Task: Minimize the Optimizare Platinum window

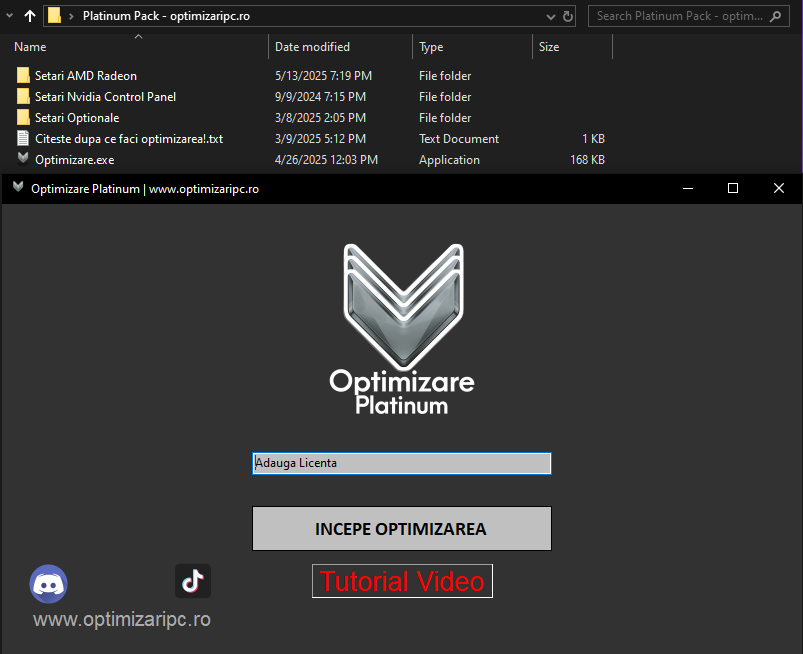Action: pyautogui.click(x=688, y=188)
